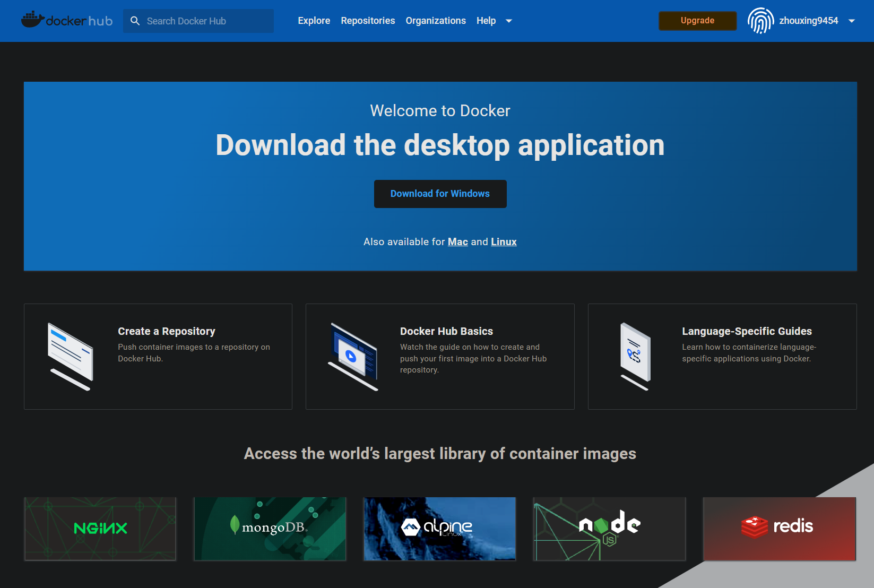
Task: Click the Download for Windows button
Action: point(440,194)
